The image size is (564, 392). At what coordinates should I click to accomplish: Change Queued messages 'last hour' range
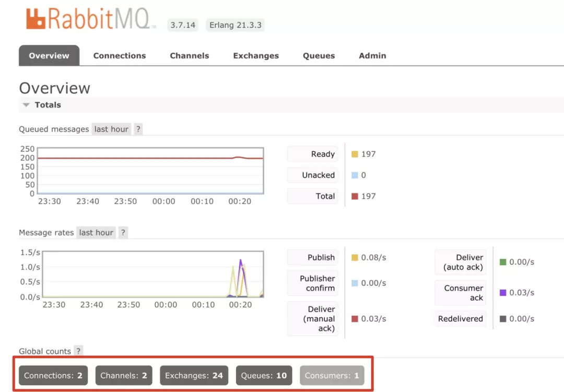111,129
